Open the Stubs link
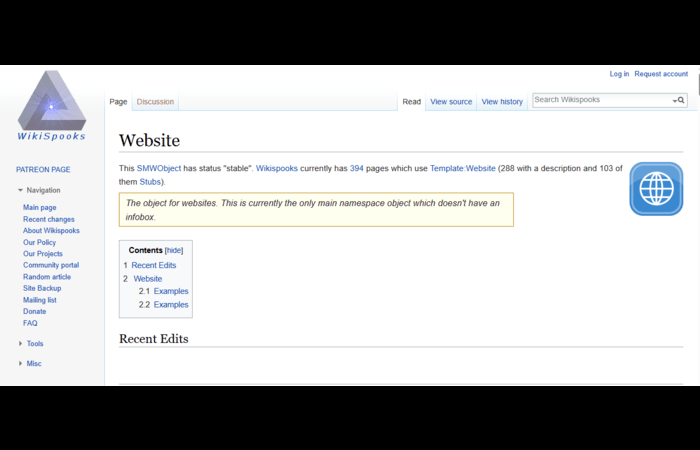700x450 pixels. point(150,182)
